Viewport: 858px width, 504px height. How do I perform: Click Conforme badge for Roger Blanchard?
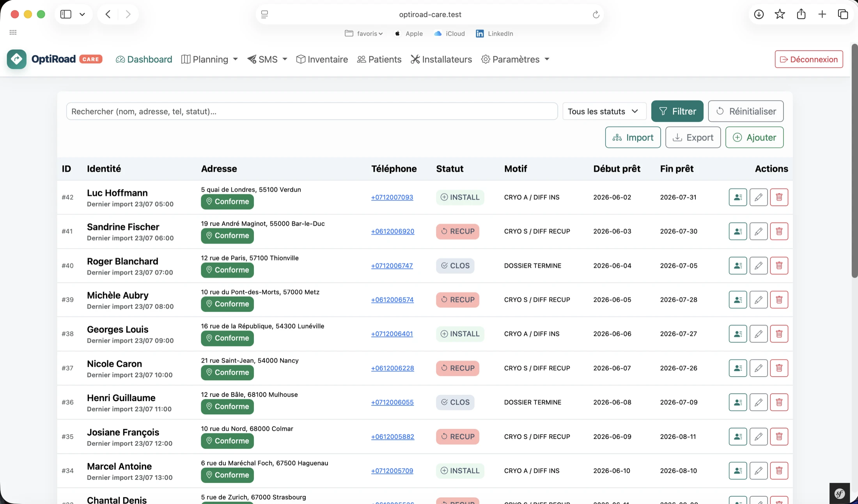pos(227,270)
